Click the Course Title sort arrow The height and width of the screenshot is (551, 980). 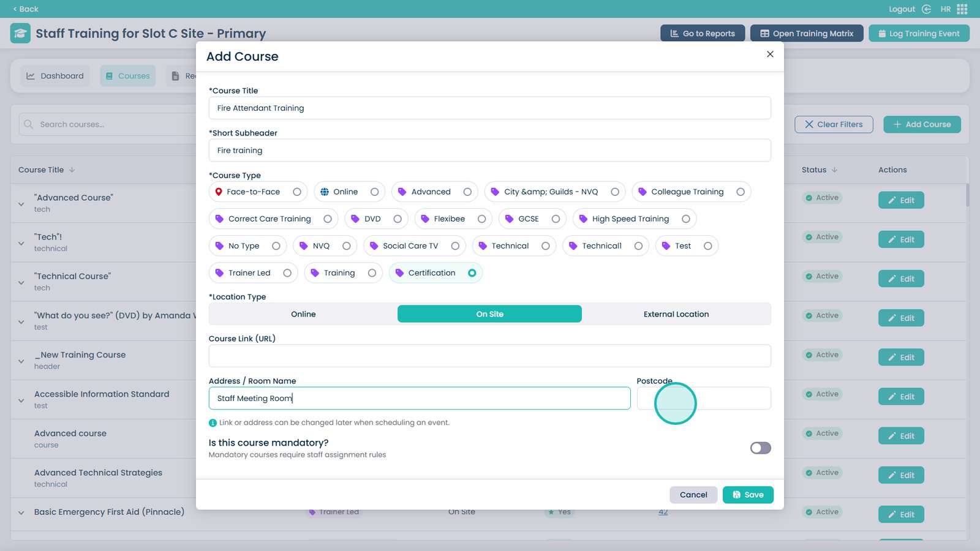pos(72,170)
